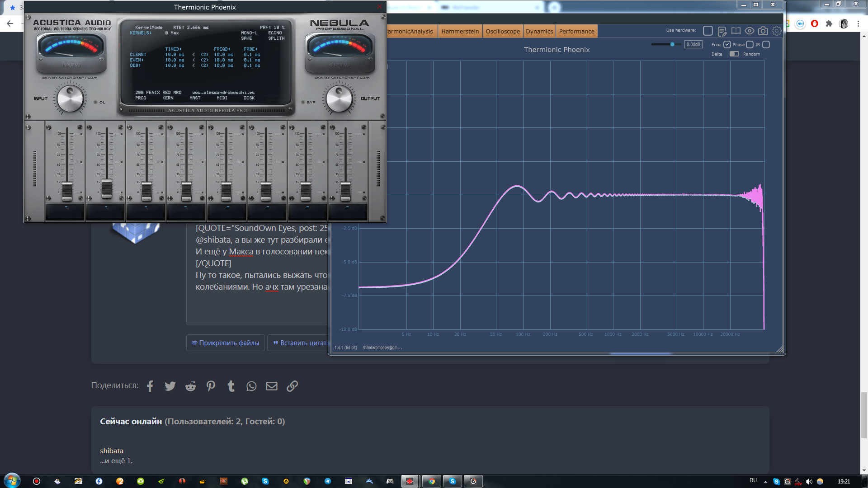This screenshot has height=488, width=868.
Task: Click the second Nebula fader handle
Action: 107,188
